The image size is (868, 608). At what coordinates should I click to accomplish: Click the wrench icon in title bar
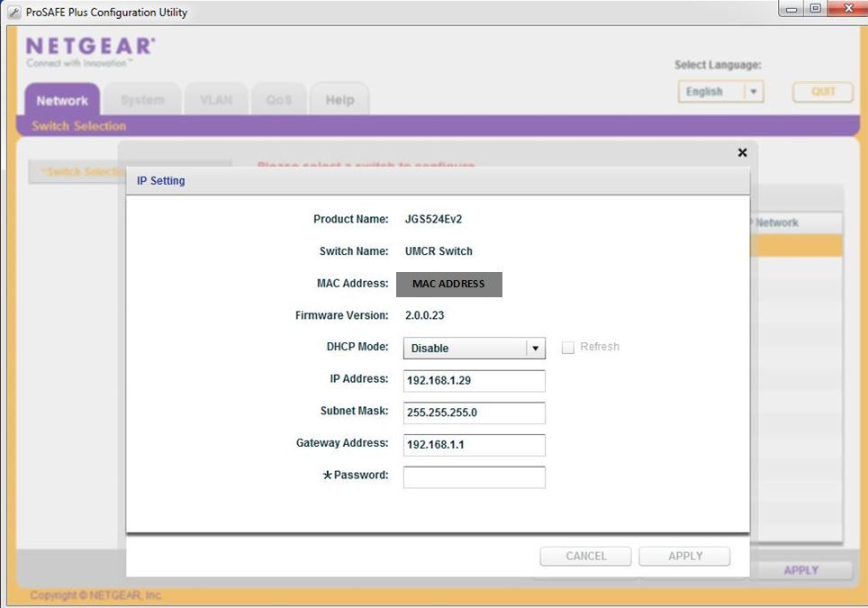pyautogui.click(x=14, y=13)
